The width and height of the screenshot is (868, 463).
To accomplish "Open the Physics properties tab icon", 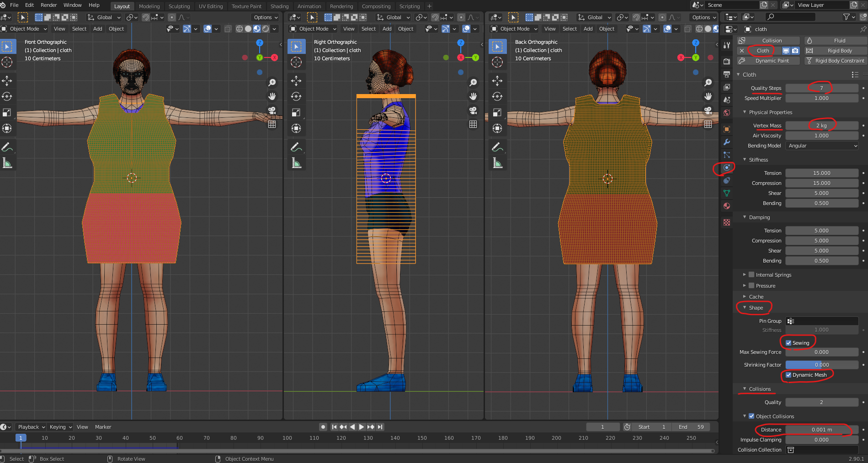I will [727, 168].
